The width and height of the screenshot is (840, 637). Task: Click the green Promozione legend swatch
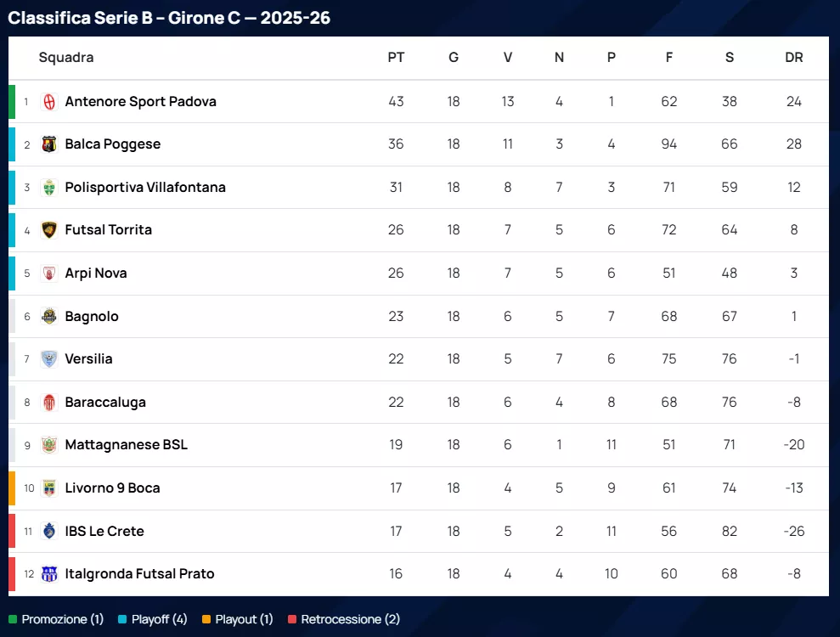point(13,620)
